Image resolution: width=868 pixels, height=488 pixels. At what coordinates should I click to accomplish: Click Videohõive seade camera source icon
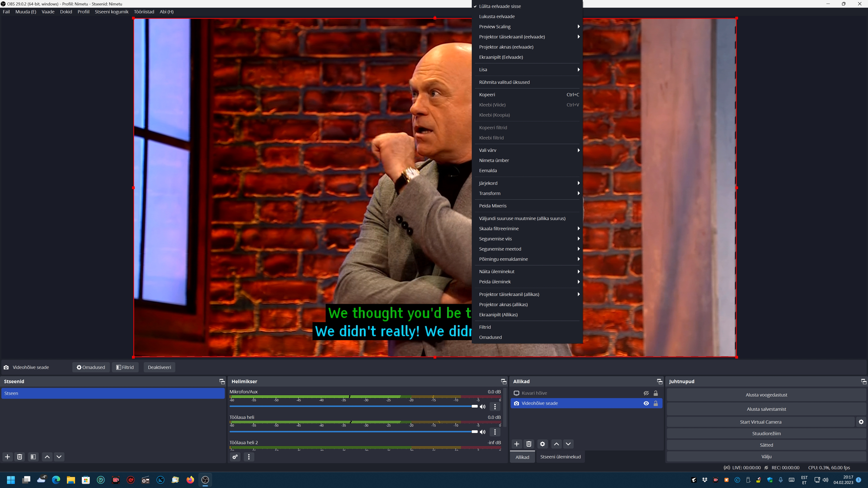(x=516, y=403)
